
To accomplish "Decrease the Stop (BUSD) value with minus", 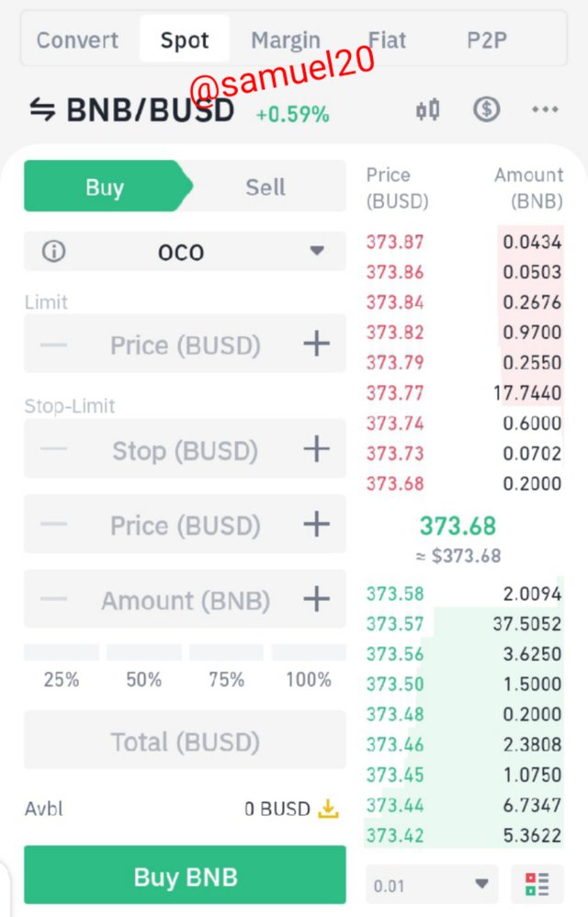I will tap(54, 449).
